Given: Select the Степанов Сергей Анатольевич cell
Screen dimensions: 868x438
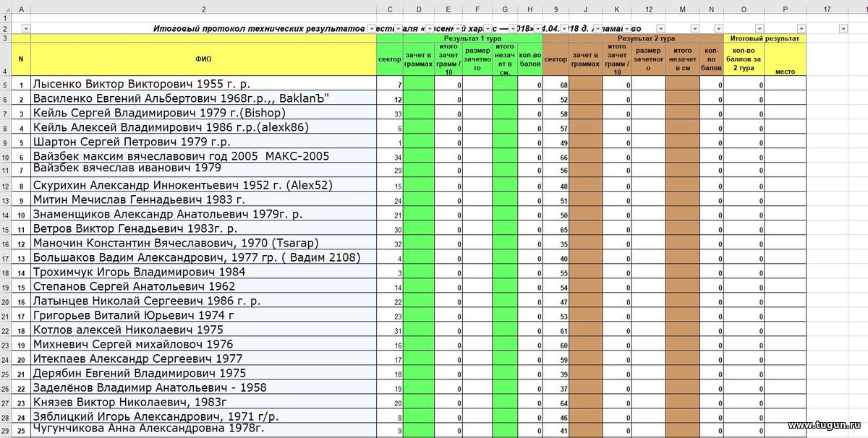Looking at the screenshot, I should pyautogui.click(x=204, y=287).
